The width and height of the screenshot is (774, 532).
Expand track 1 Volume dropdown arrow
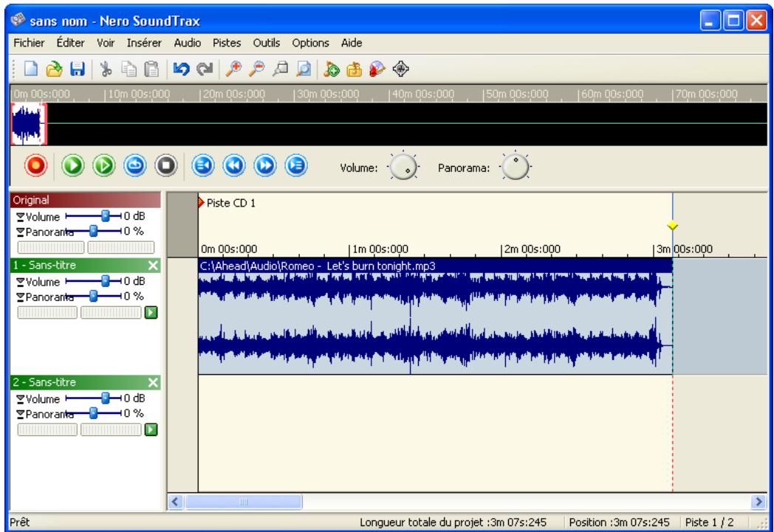pyautogui.click(x=20, y=282)
